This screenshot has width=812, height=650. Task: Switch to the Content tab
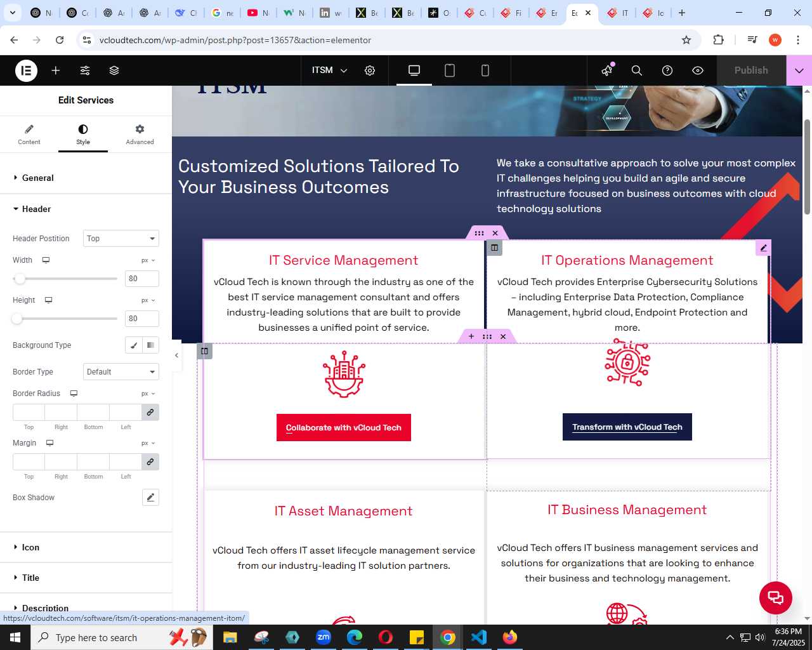29,135
